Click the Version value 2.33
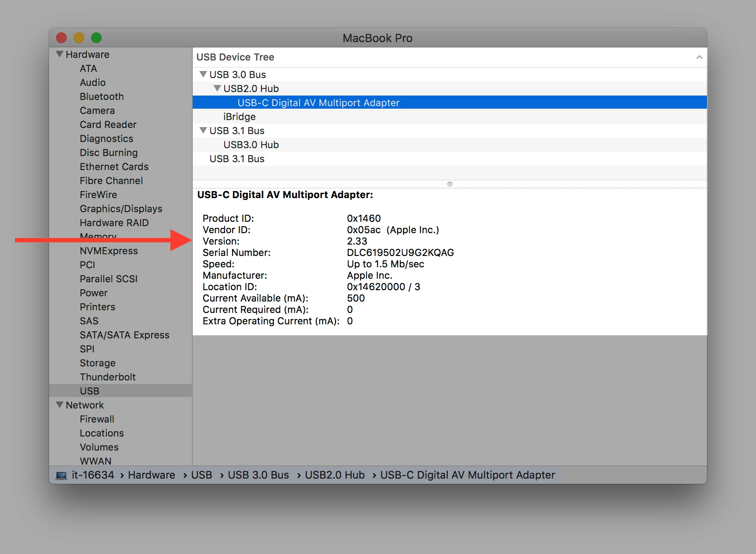 click(357, 241)
